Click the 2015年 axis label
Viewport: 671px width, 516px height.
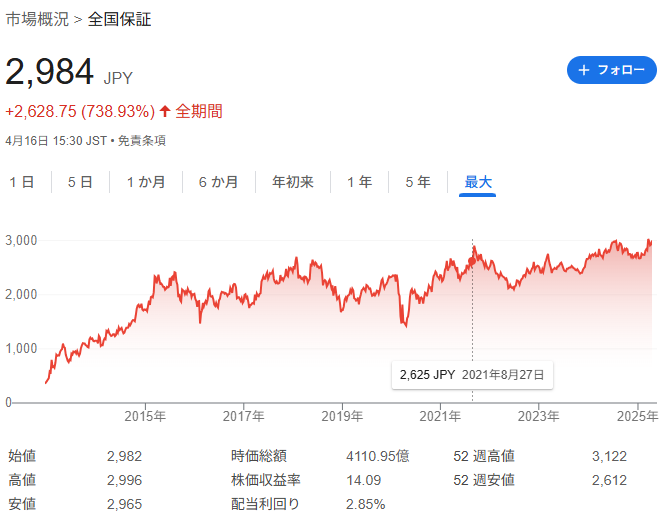pos(145,416)
